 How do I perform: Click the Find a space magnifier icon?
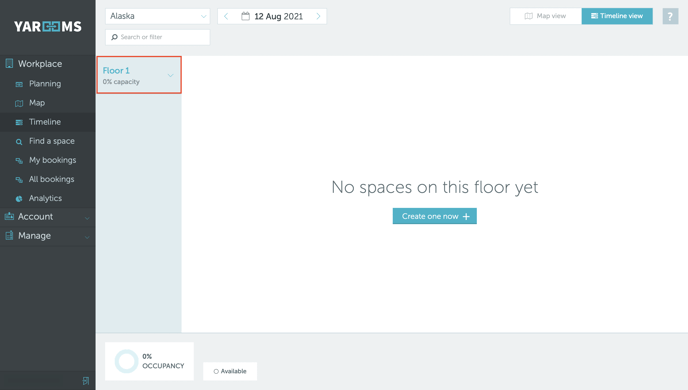(19, 142)
